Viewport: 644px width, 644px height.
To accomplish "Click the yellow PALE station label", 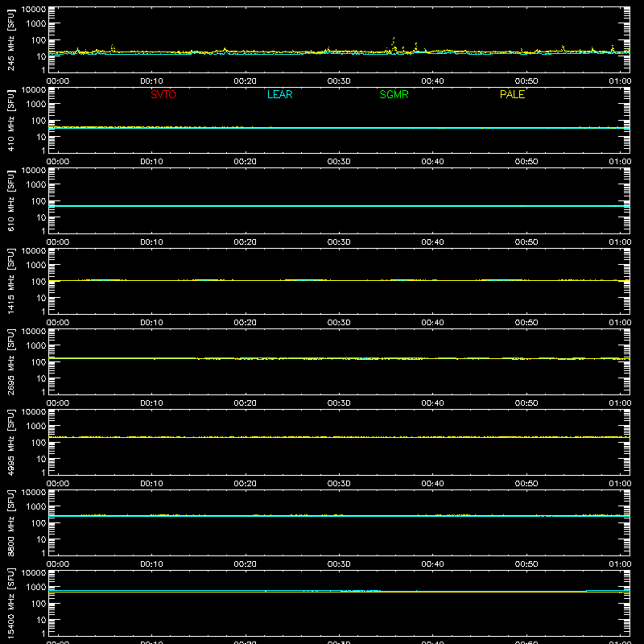I will 512,94.
